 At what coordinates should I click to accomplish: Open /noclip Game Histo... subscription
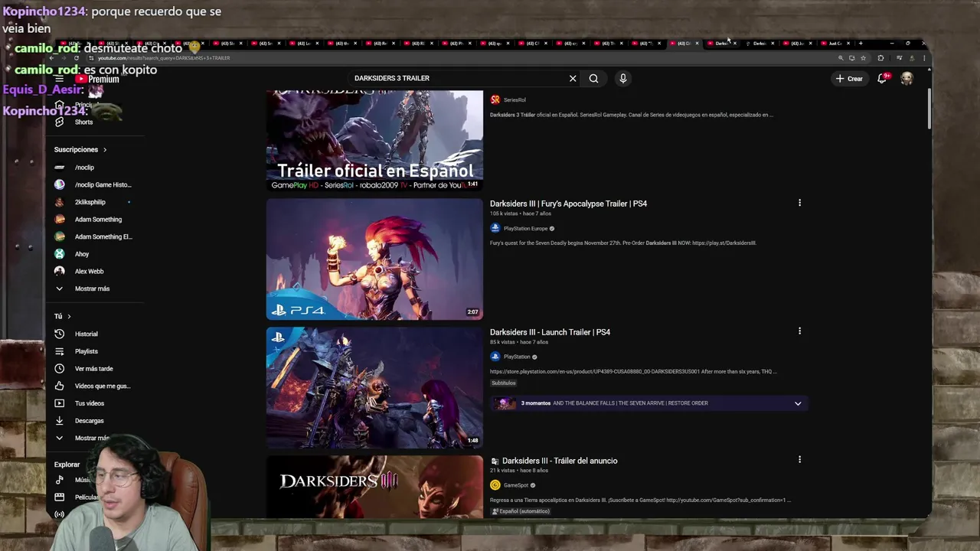click(x=103, y=184)
